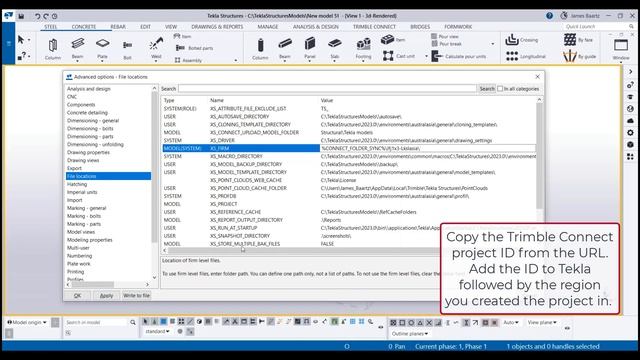Click the Undo arrow icon

pyautogui.click(x=38, y=16)
